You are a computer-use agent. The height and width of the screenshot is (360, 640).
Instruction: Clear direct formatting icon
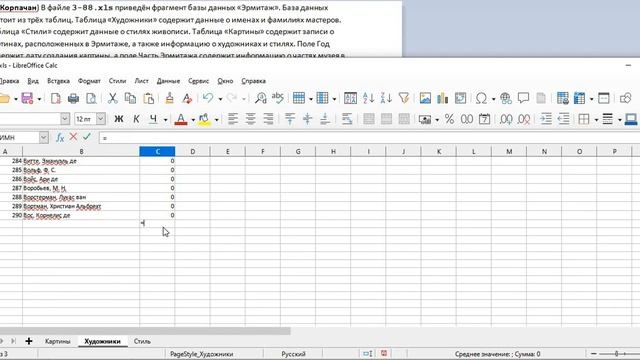(x=187, y=98)
